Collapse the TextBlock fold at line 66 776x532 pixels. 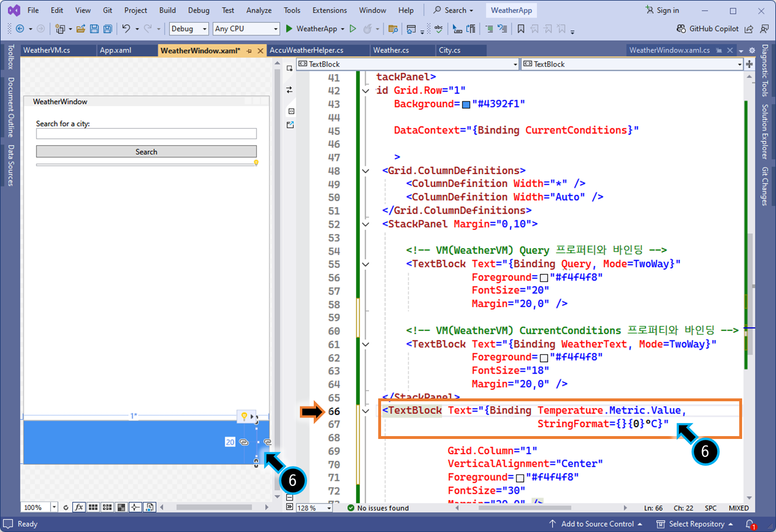point(366,411)
